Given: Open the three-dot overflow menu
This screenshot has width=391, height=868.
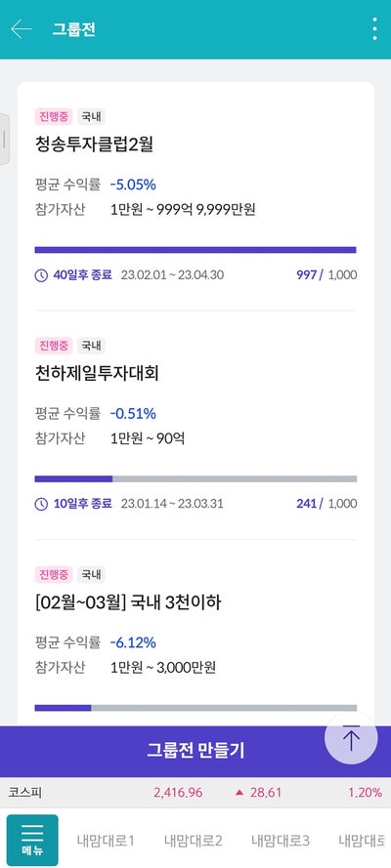Looking at the screenshot, I should (x=375, y=28).
